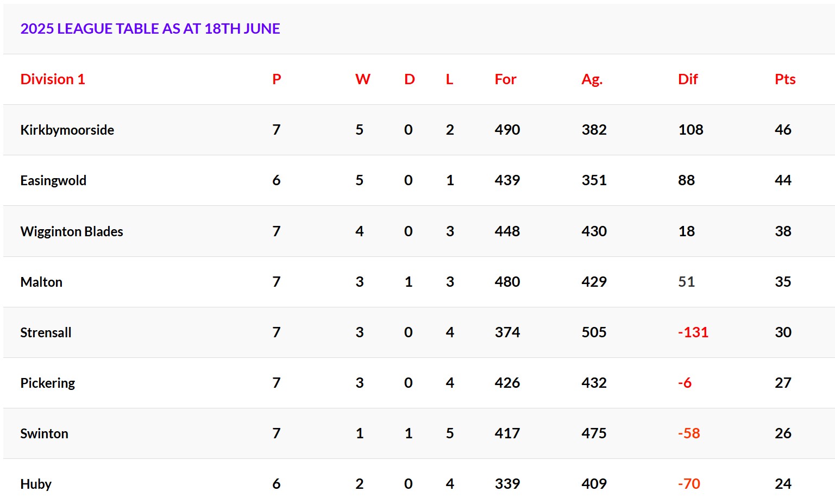Click the Dif column header
835x504 pixels.
(688, 79)
